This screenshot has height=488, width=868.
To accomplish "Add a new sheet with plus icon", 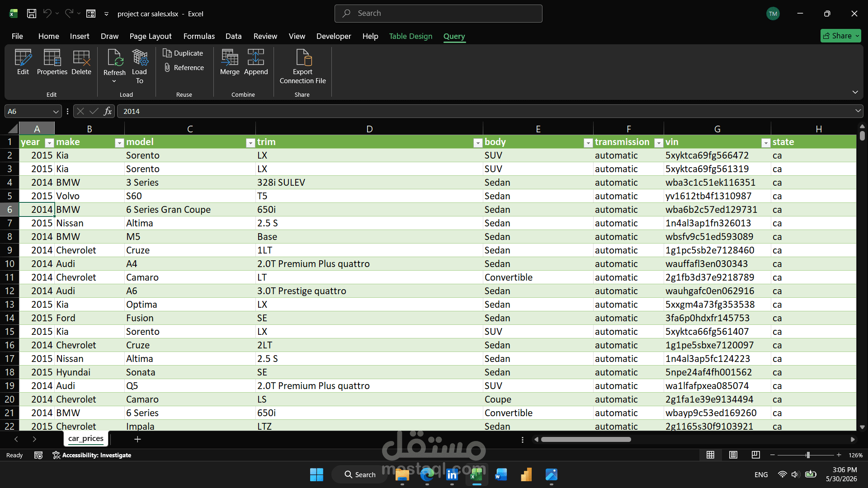I will [137, 439].
